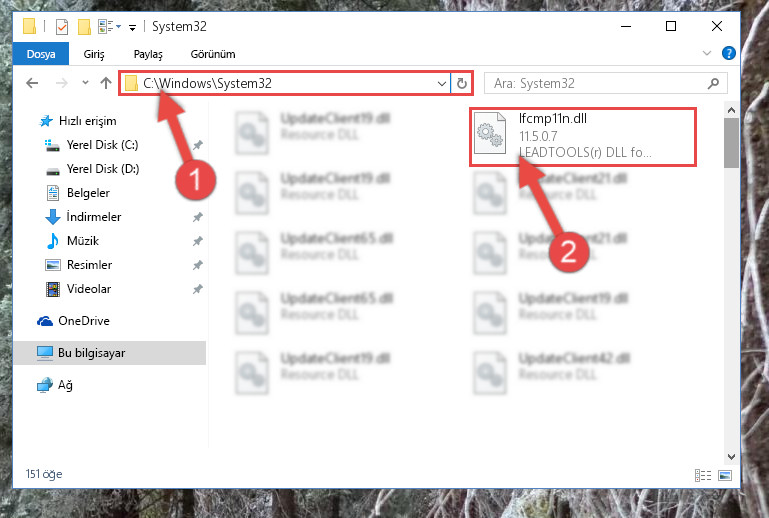Select the lfcmp11n.dll file
769x518 pixels.
coord(583,136)
